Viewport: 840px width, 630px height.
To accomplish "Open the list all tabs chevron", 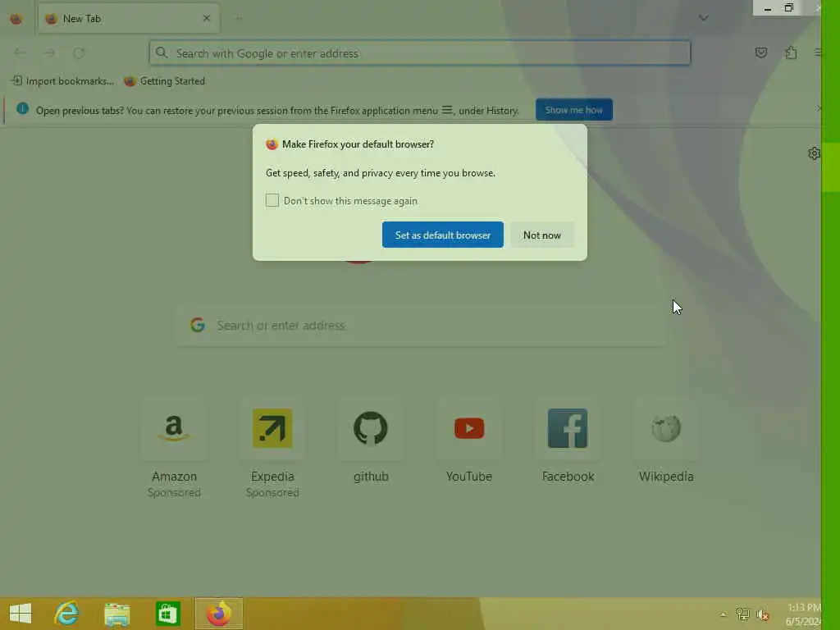I will click(x=703, y=18).
